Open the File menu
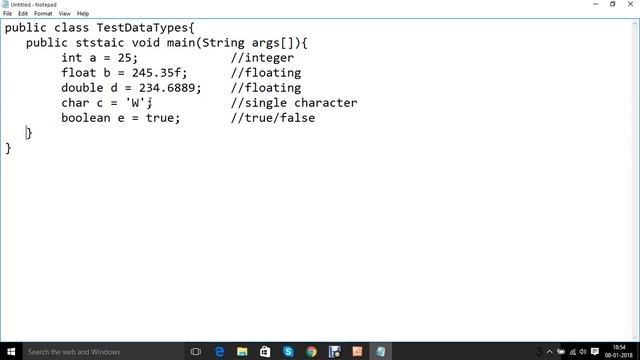 (7, 13)
